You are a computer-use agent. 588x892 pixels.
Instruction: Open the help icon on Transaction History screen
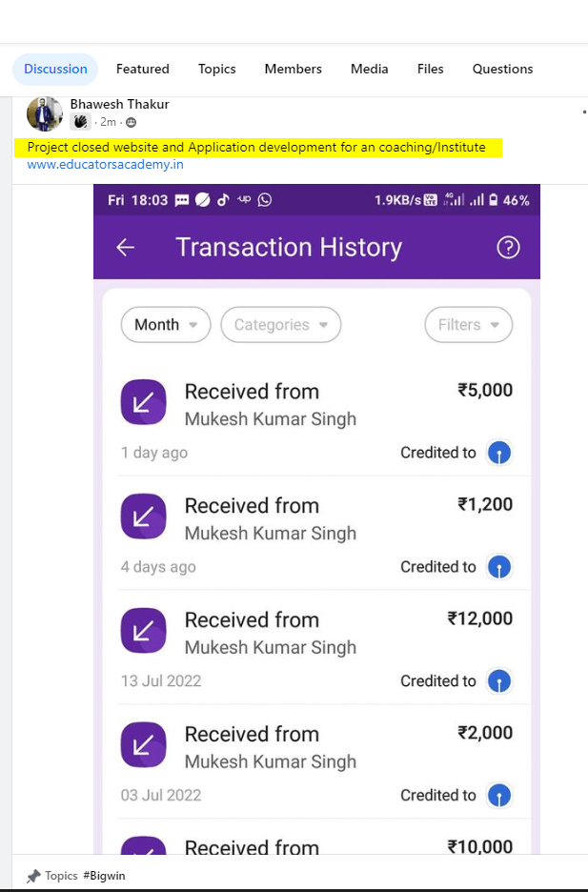coord(508,247)
